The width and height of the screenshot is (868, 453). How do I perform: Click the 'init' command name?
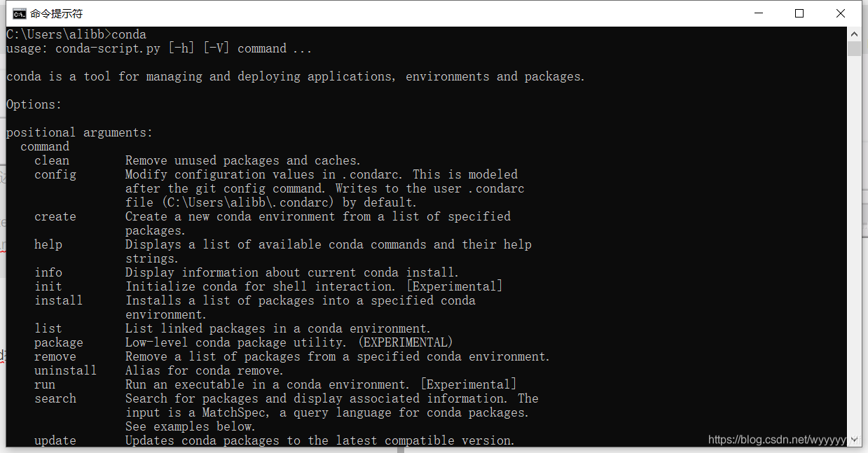point(48,286)
